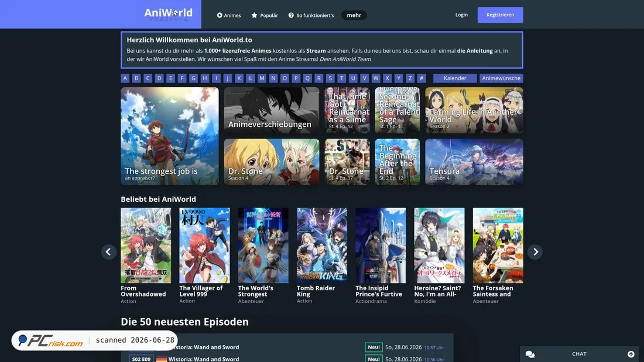The width and height of the screenshot is (644, 362).
Task: Filter animes by letter W
Action: 375,78
